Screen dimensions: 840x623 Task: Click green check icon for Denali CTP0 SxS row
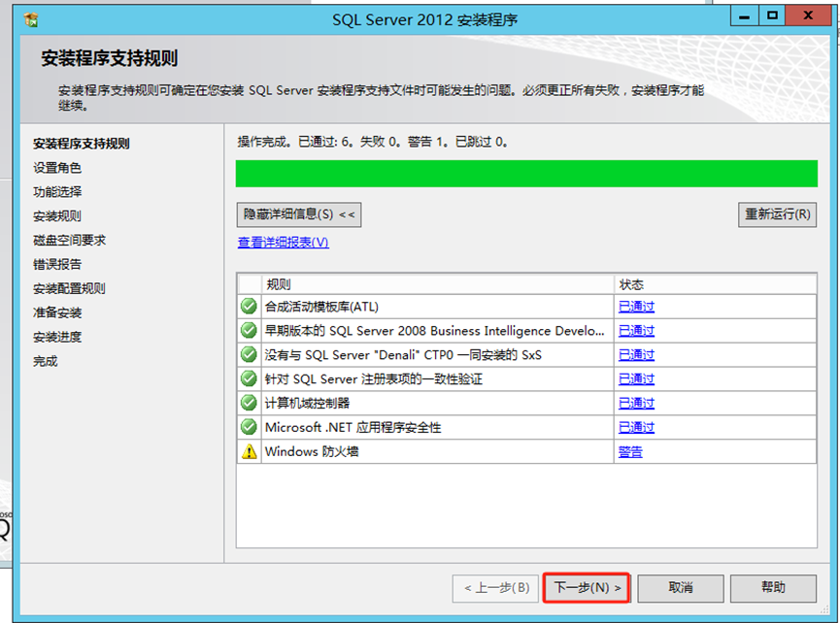[249, 354]
